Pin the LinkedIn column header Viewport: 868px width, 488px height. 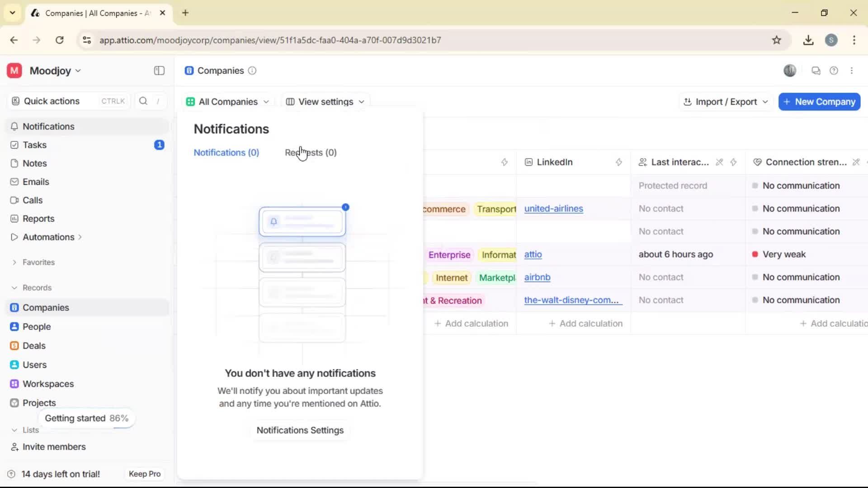[x=619, y=162]
